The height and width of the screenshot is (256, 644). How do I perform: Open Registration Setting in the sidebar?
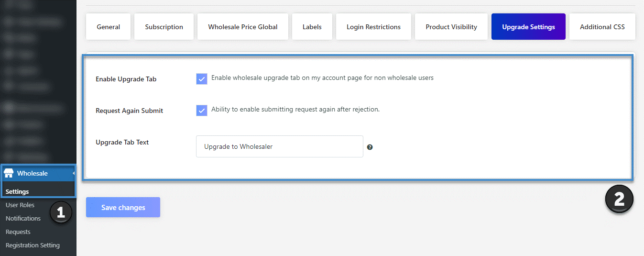pos(33,245)
